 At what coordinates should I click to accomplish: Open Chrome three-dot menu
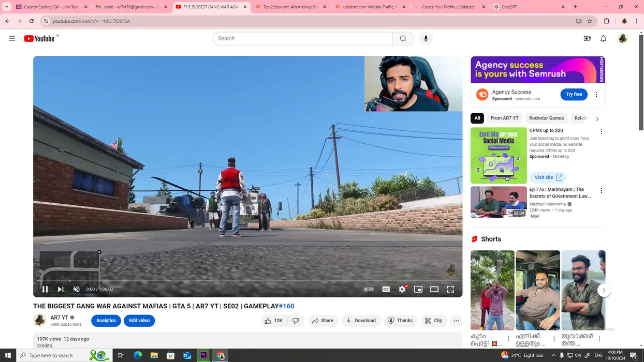637,21
